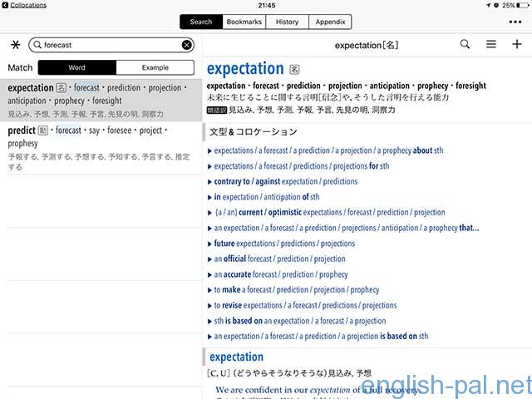
Task: Open the three-dots more menu
Action: 515,22
